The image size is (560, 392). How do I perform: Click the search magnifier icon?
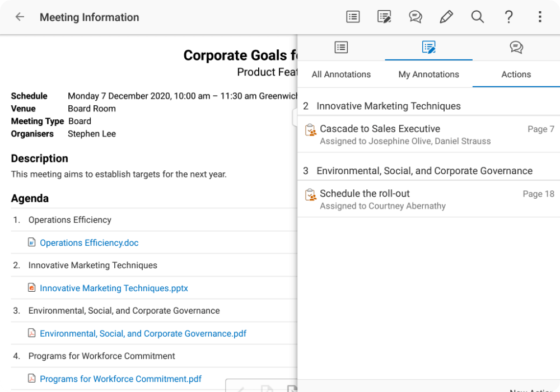pos(477,17)
